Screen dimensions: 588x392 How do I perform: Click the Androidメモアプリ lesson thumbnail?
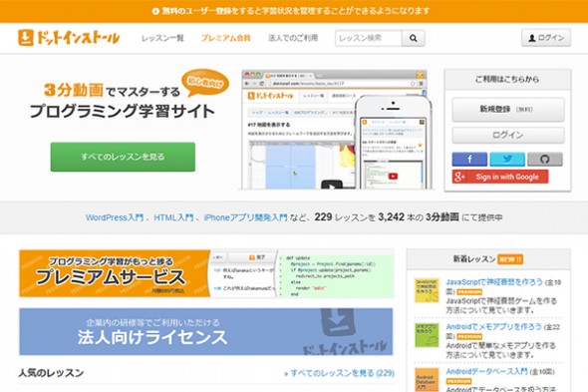click(427, 335)
